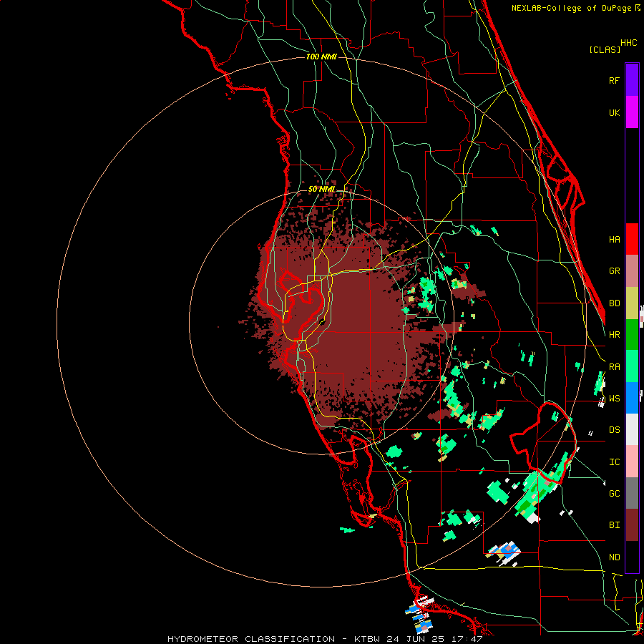Click the GC legend label
This screenshot has height=644, width=644.
tap(614, 493)
